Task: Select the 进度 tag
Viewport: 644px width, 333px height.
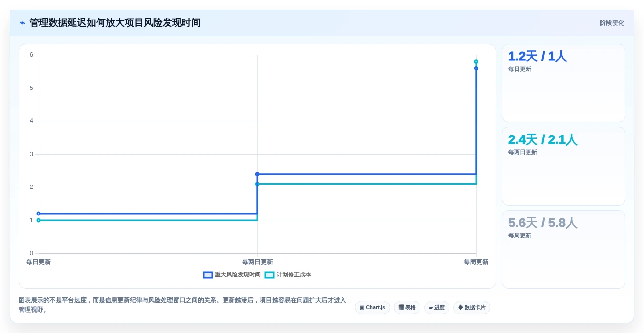Action: click(x=437, y=308)
